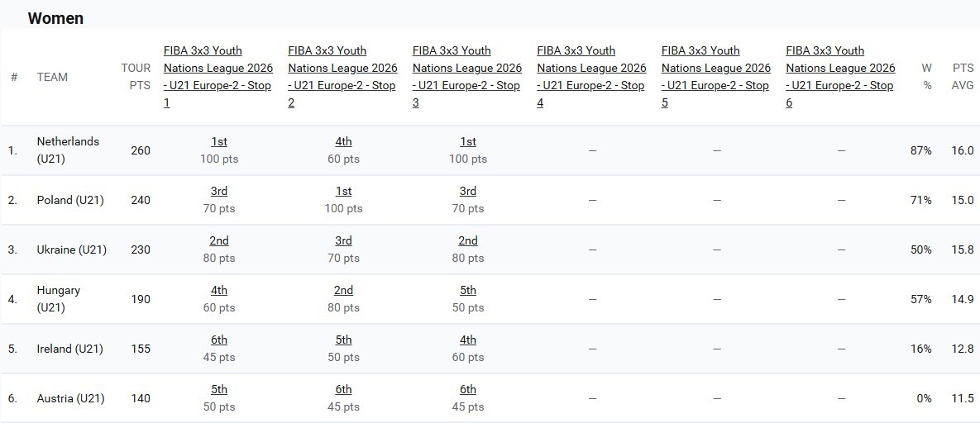
Task: Click the TOUR PTS column header
Action: point(136,77)
